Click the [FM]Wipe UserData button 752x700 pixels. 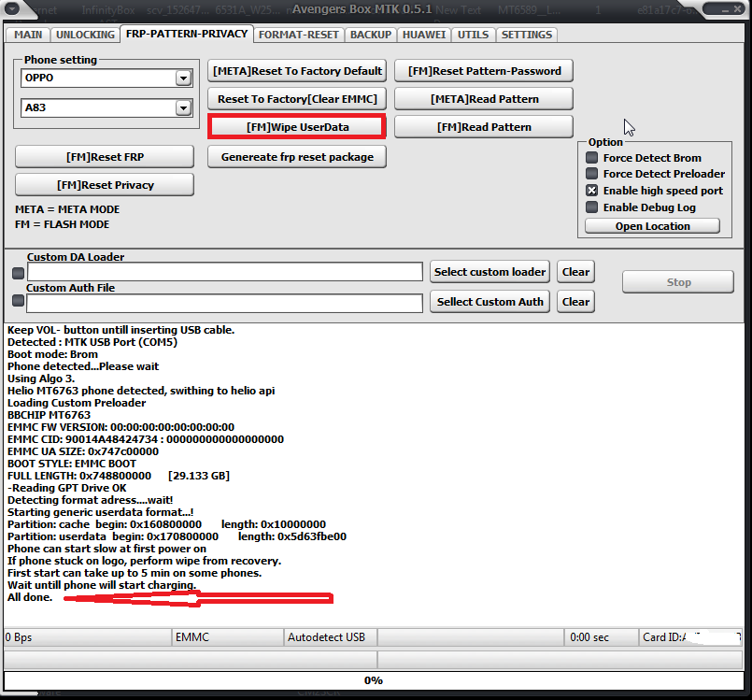point(297,127)
